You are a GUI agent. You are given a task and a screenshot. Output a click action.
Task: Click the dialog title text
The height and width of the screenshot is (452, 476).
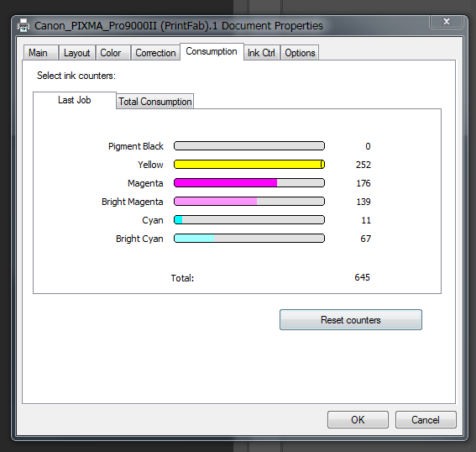click(x=179, y=26)
